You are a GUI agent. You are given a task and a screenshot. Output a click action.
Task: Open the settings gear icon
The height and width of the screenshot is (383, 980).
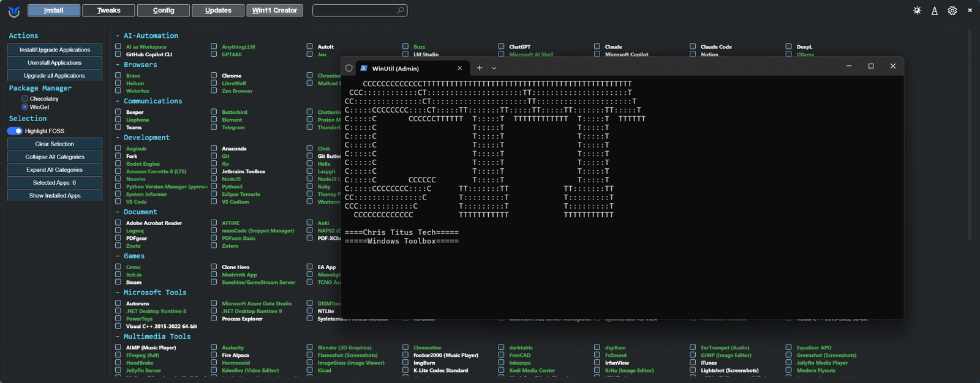tap(952, 10)
